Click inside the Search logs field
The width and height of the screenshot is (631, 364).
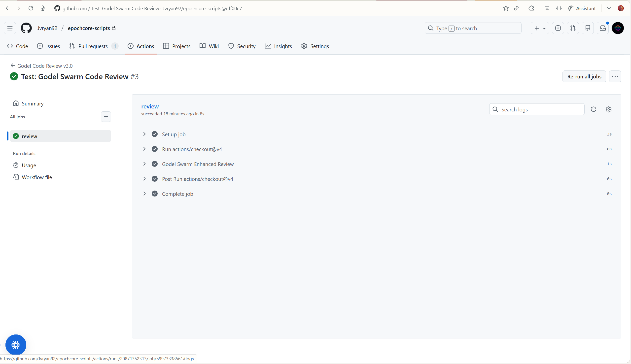(536, 109)
